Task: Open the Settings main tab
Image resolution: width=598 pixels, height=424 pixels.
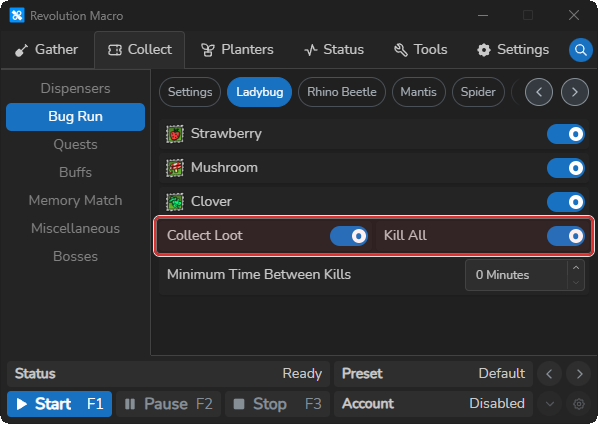Action: (x=513, y=50)
